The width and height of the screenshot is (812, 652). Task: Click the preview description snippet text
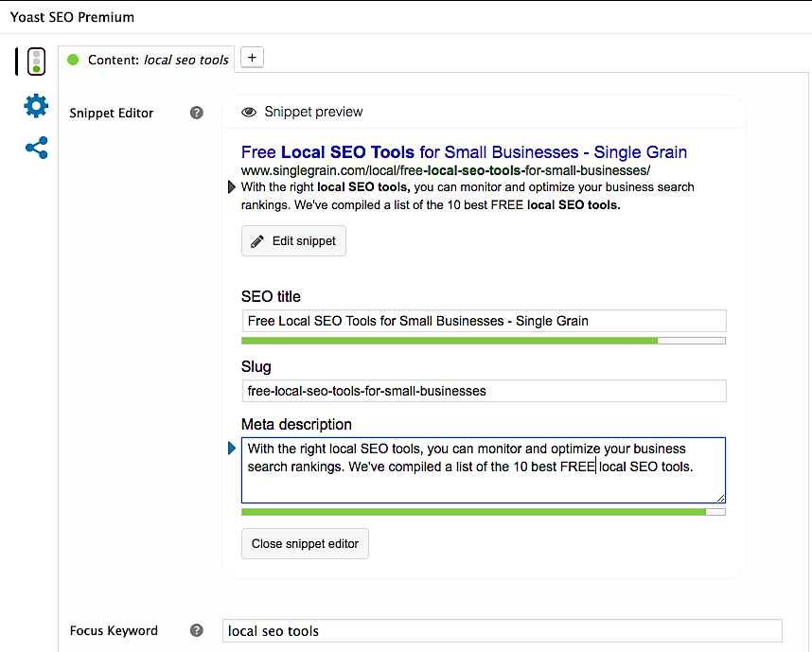468,196
